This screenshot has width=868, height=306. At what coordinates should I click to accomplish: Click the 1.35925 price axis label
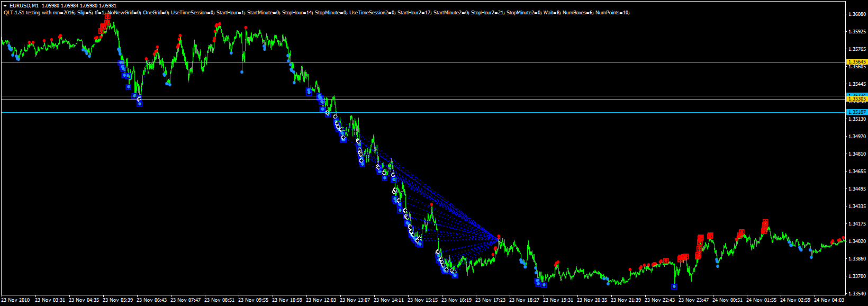click(857, 32)
